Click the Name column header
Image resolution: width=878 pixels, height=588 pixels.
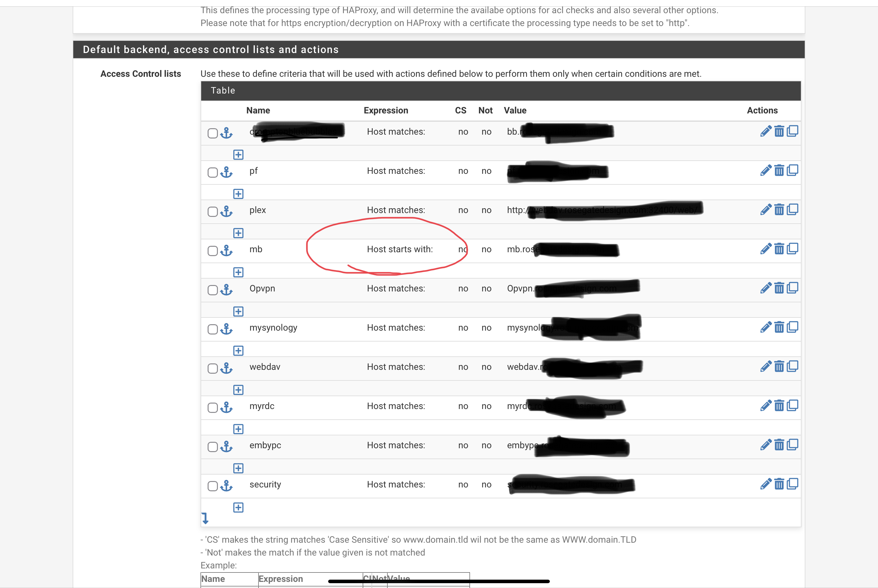pyautogui.click(x=258, y=111)
